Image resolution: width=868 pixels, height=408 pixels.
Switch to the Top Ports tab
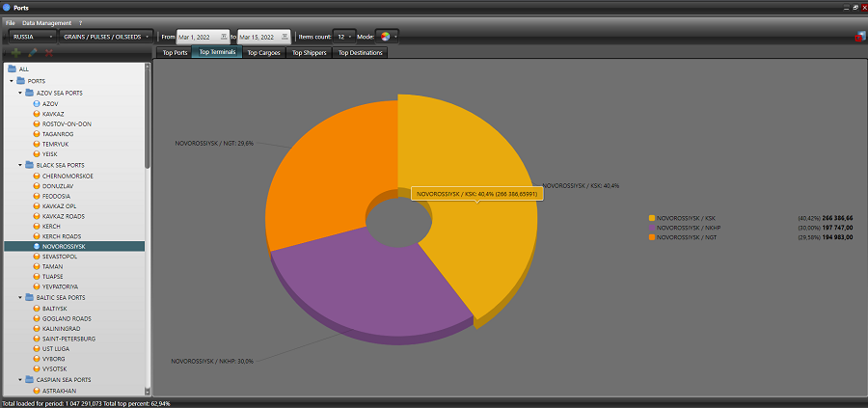pyautogui.click(x=175, y=53)
